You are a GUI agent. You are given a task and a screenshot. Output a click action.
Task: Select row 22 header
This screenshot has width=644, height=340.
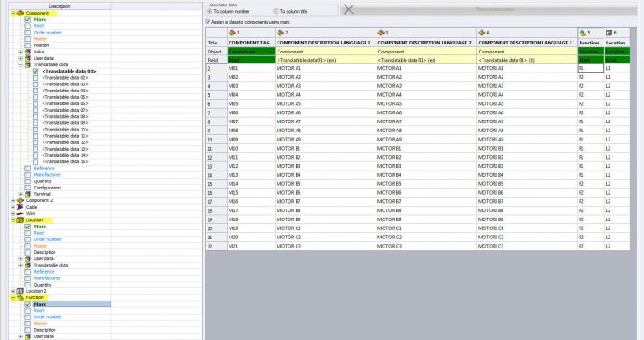click(x=216, y=246)
